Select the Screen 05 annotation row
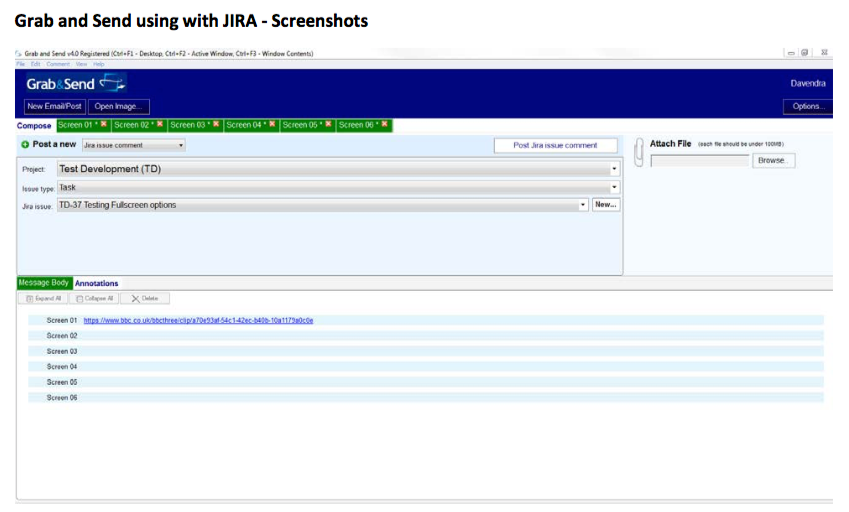849x512 pixels. [426, 382]
